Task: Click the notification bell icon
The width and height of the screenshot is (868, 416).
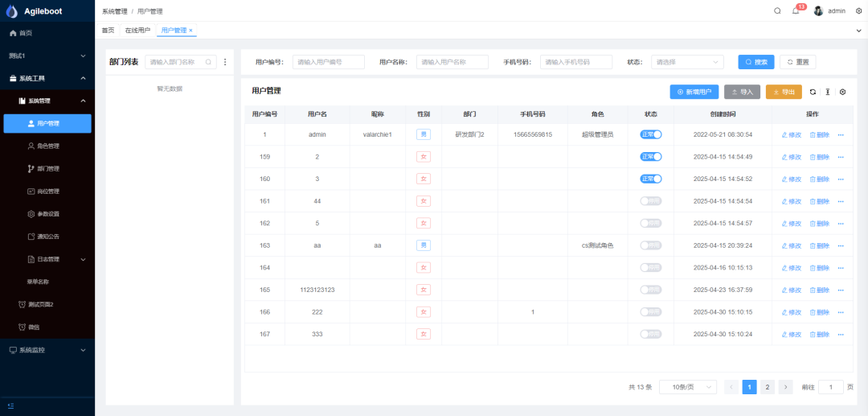Action: 796,11
